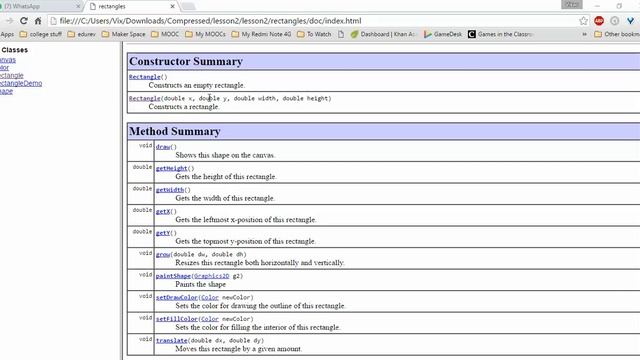This screenshot has height=360, width=640.
Task: Open the 'college stuff' bookmark folder
Action: click(x=41, y=34)
